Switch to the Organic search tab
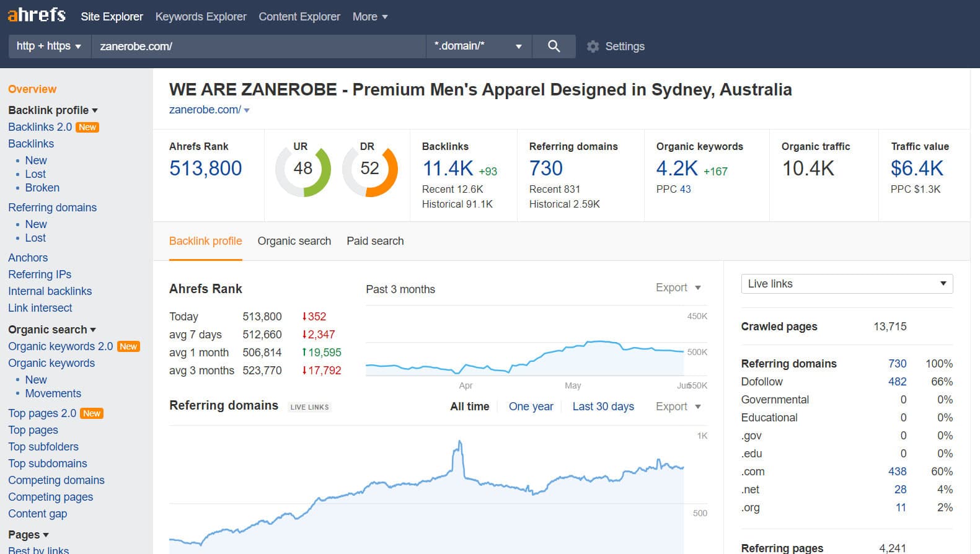The height and width of the screenshot is (554, 980). tap(294, 241)
